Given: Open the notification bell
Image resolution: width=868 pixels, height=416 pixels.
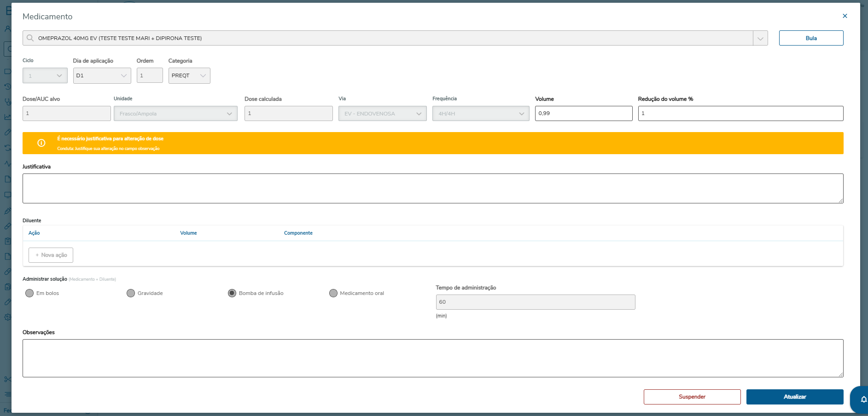Looking at the screenshot, I should click(863, 399).
